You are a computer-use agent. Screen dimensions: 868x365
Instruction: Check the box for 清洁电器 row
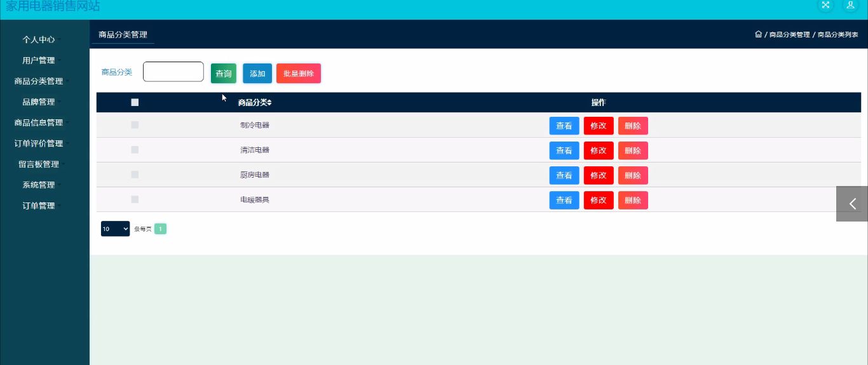(x=135, y=150)
